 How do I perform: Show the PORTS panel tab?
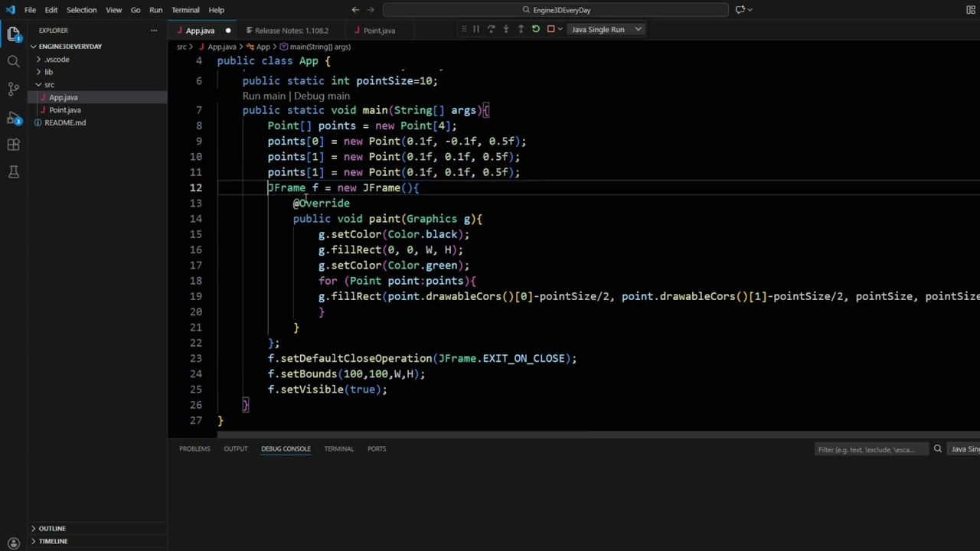click(377, 449)
